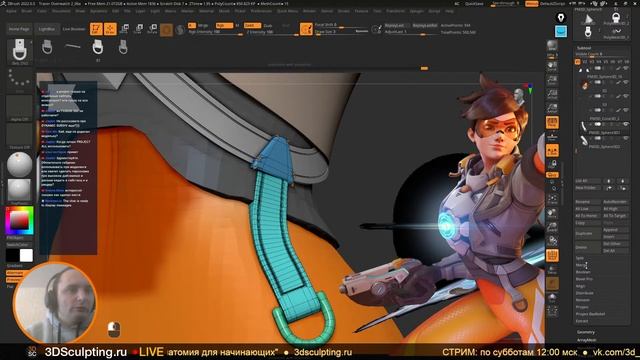
Task: Select the white secondary color swatch
Action: [26, 255]
